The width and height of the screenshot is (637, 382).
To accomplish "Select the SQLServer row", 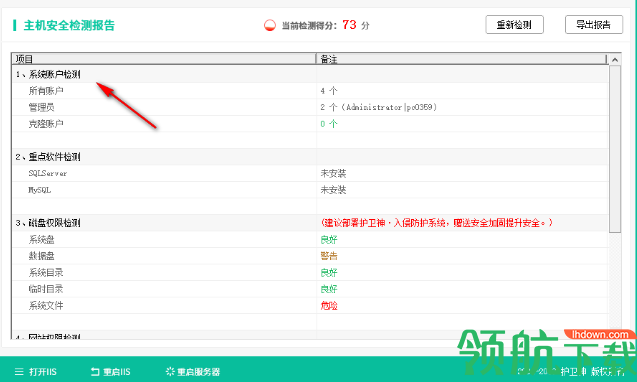I will 310,174.
